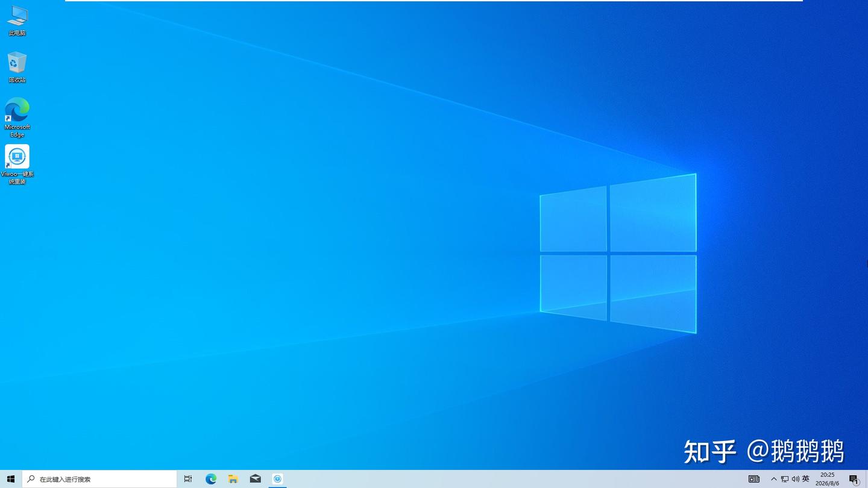Expand the hidden system tray icons
868x488 pixels.
774,479
